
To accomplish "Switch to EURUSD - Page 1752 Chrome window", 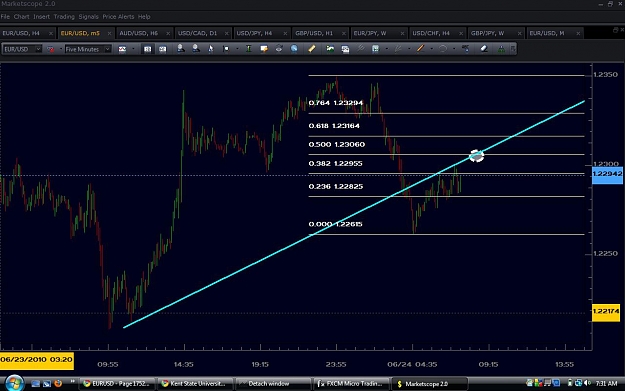I will tap(116, 384).
